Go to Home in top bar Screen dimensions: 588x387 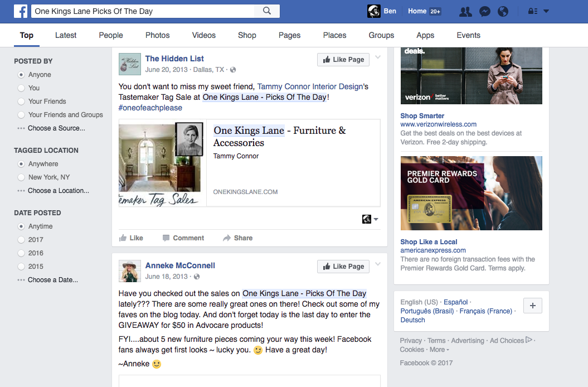(417, 11)
